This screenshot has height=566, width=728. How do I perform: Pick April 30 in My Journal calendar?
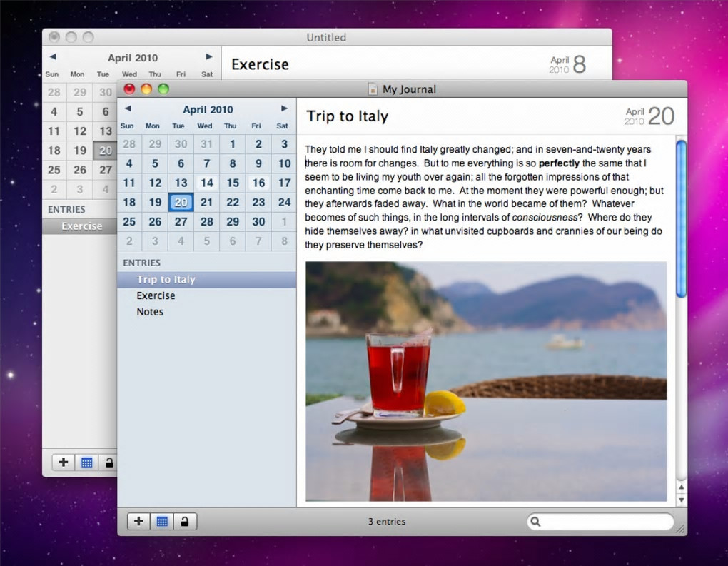click(258, 221)
